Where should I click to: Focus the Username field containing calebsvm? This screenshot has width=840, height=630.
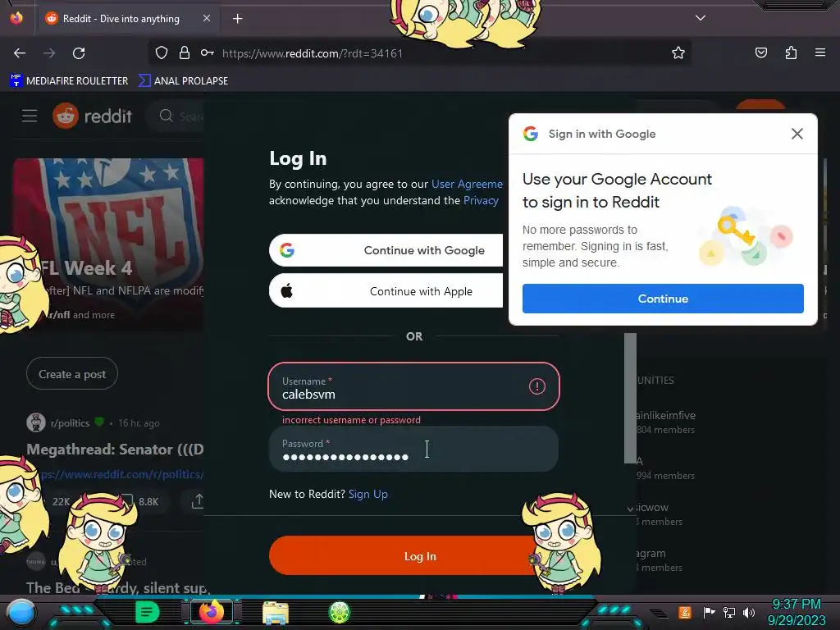pos(413,386)
